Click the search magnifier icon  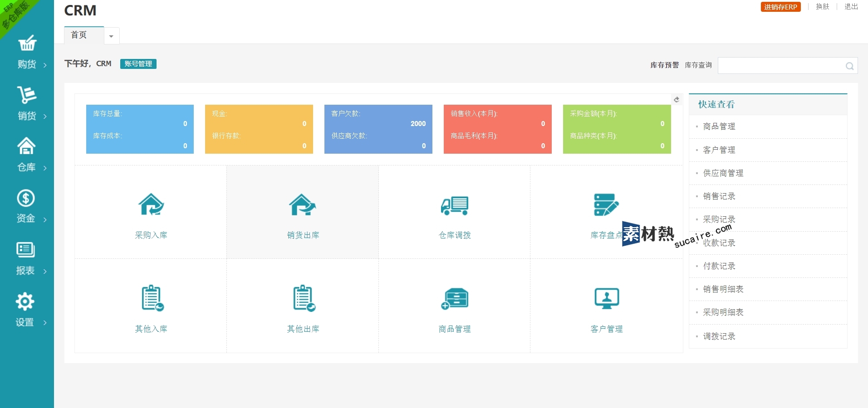pyautogui.click(x=849, y=66)
